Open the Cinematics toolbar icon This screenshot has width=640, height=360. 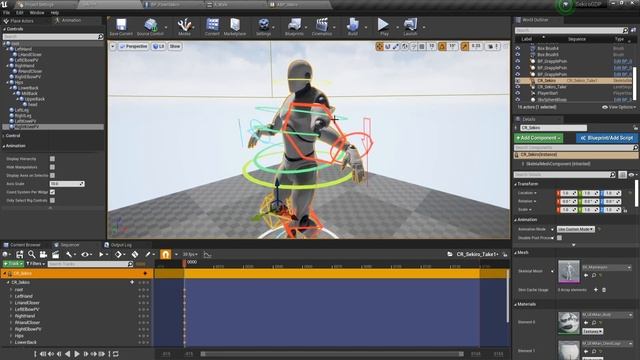322,25
